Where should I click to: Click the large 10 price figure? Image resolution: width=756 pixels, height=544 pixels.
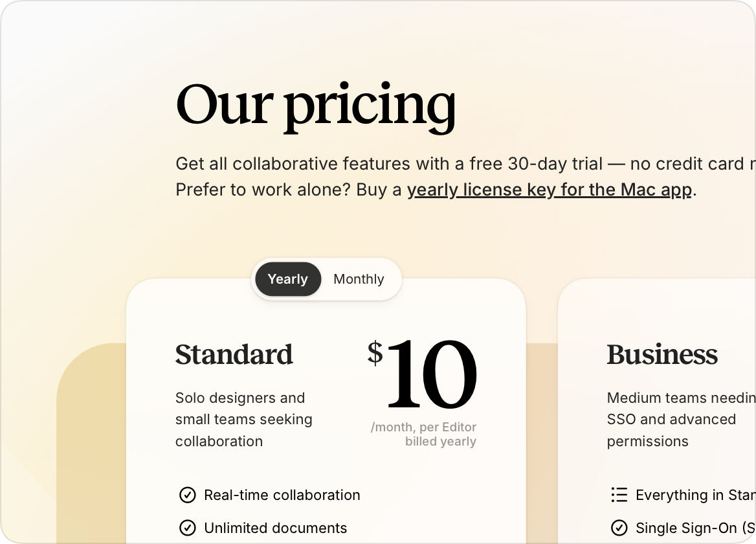(431, 376)
